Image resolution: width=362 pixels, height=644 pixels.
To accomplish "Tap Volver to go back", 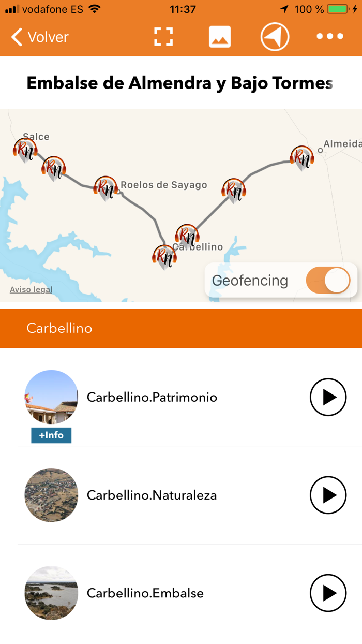I will [x=39, y=37].
